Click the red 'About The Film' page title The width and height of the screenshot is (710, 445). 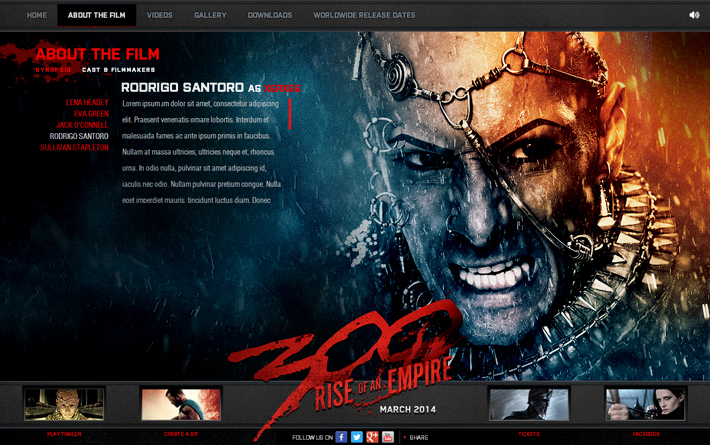pyautogui.click(x=97, y=54)
